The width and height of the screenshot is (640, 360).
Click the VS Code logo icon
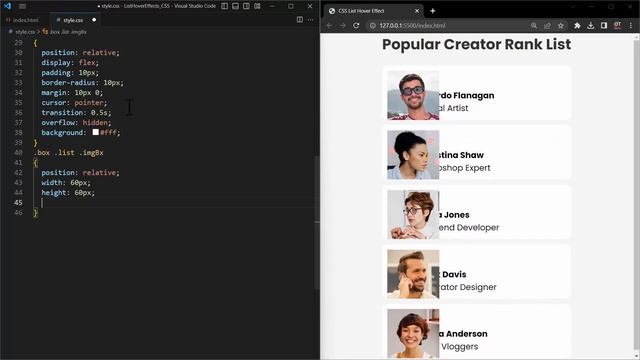7,6
